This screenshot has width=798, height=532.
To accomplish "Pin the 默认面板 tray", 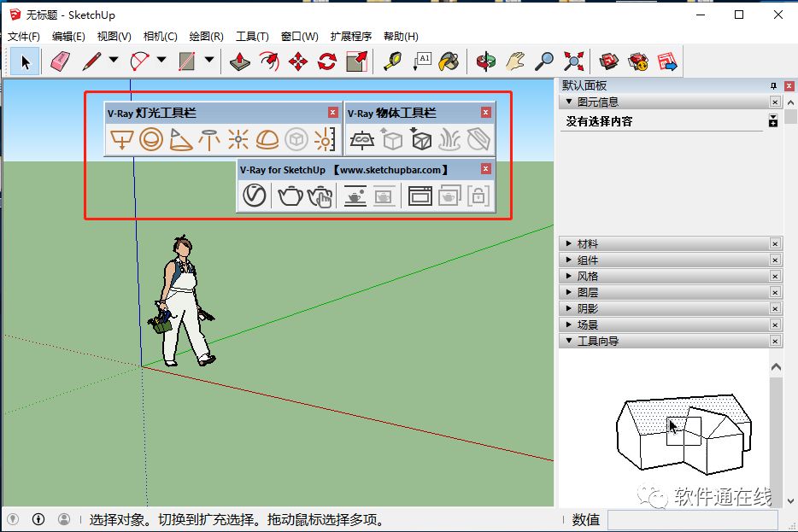I will coord(773,86).
